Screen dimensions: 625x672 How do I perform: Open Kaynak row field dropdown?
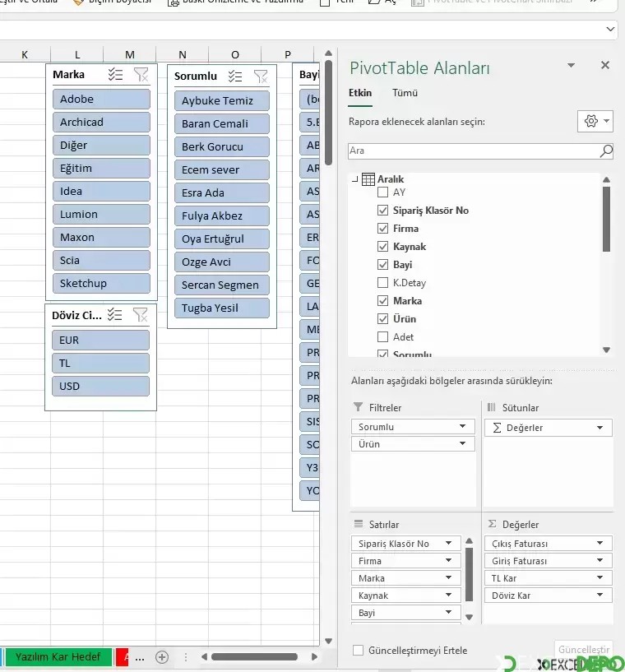(x=448, y=595)
